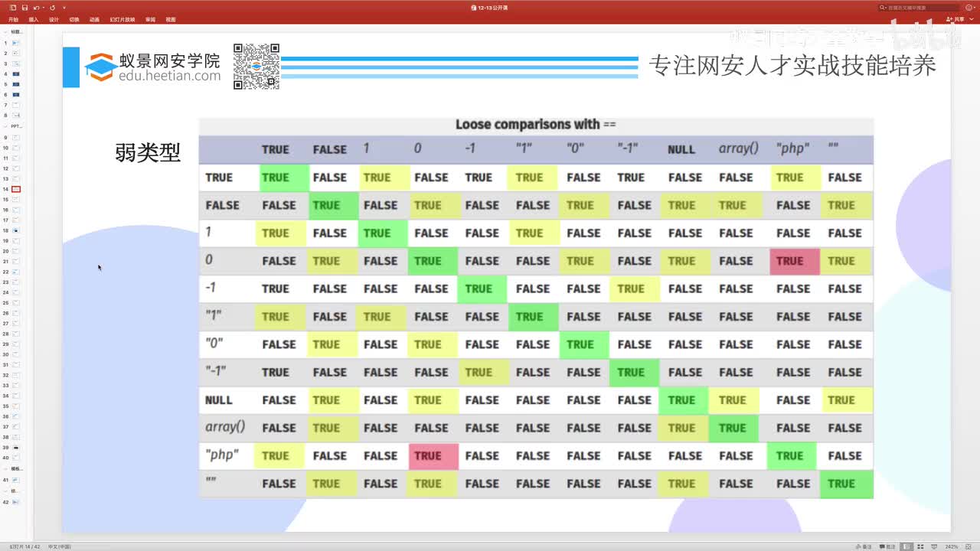
Task: Expand the quick access toolbar customization arrow
Action: click(64, 8)
